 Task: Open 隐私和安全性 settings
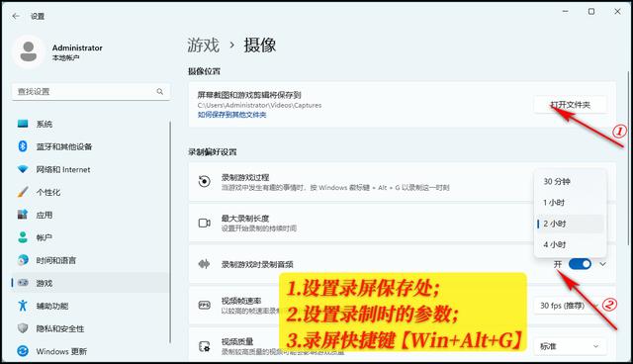[x=91, y=328]
